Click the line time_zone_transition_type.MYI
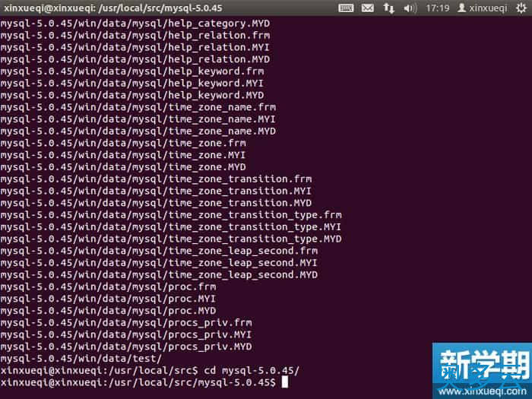Image resolution: width=532 pixels, height=399 pixels. pos(171,227)
